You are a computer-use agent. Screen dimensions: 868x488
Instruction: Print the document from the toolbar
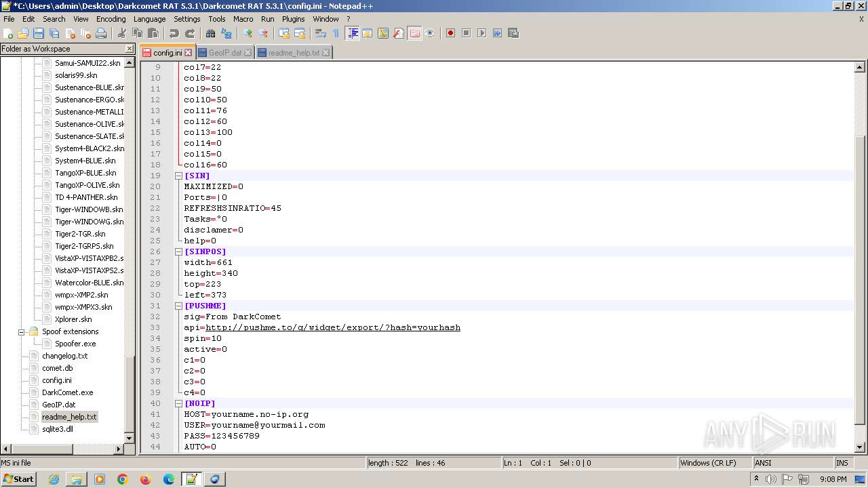point(101,33)
